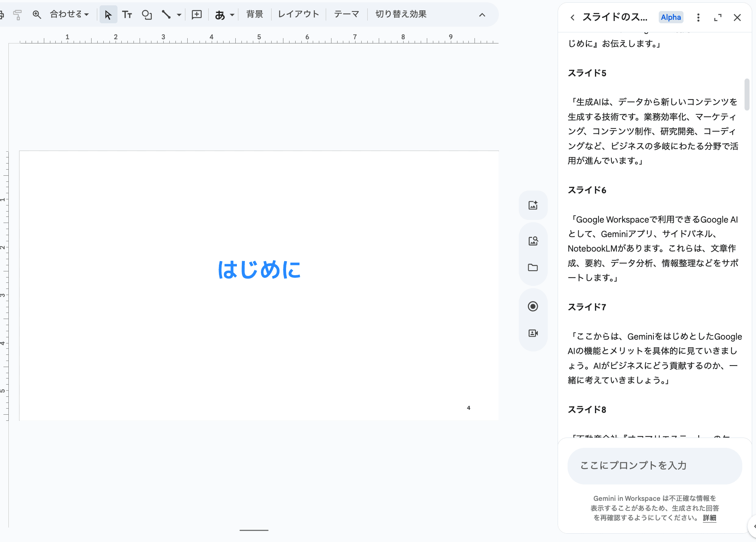Screen dimensions: 756x542
Task: Open the 背景 background option
Action: [x=254, y=14]
